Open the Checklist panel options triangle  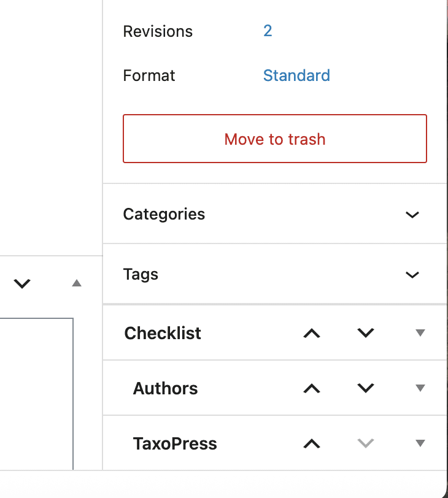click(420, 333)
